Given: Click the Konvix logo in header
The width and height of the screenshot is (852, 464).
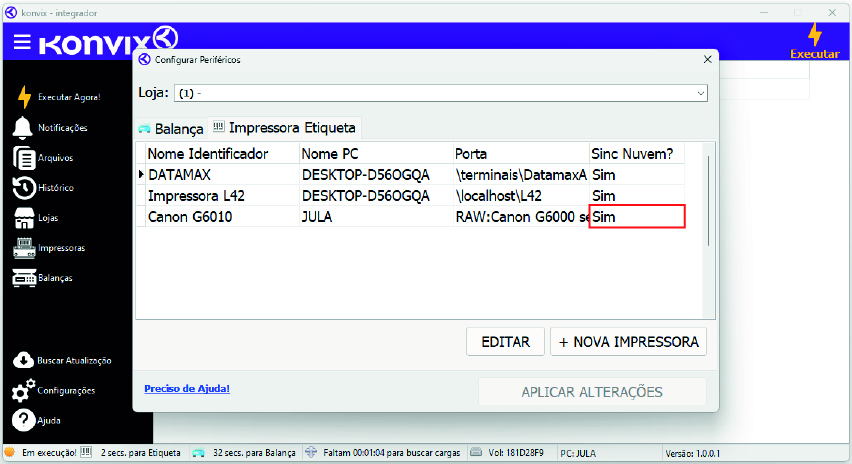Looking at the screenshot, I should (x=109, y=41).
